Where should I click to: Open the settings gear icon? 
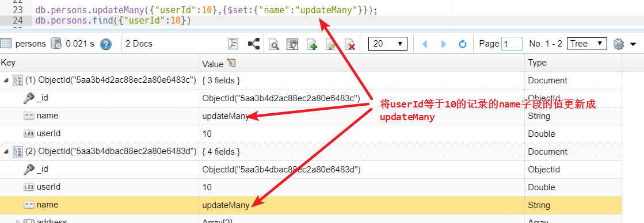click(x=619, y=44)
